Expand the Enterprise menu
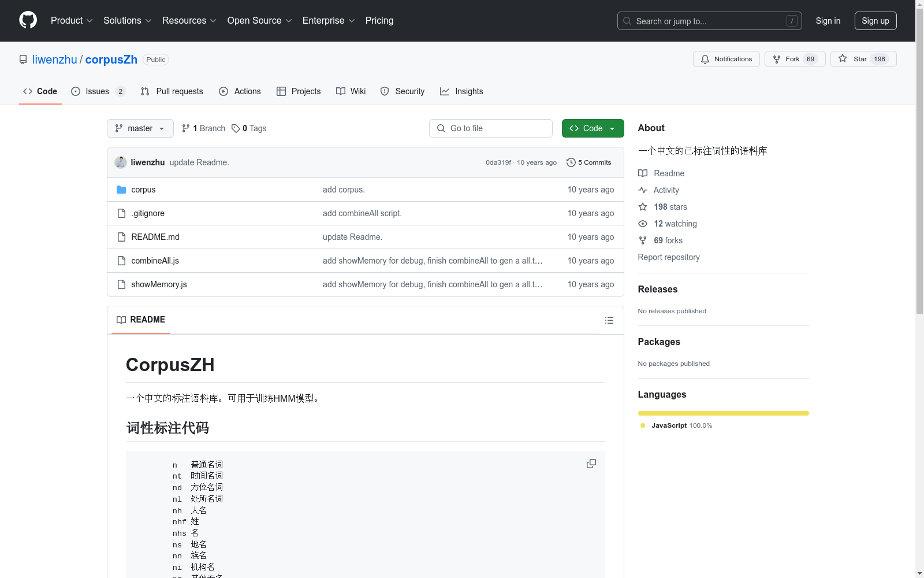Screen dimensions: 924x578 coord(329,20)
